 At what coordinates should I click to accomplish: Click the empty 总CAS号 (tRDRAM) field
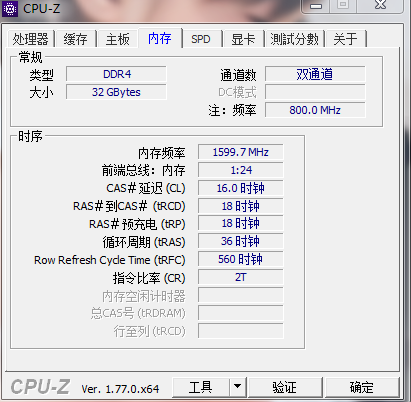241,313
